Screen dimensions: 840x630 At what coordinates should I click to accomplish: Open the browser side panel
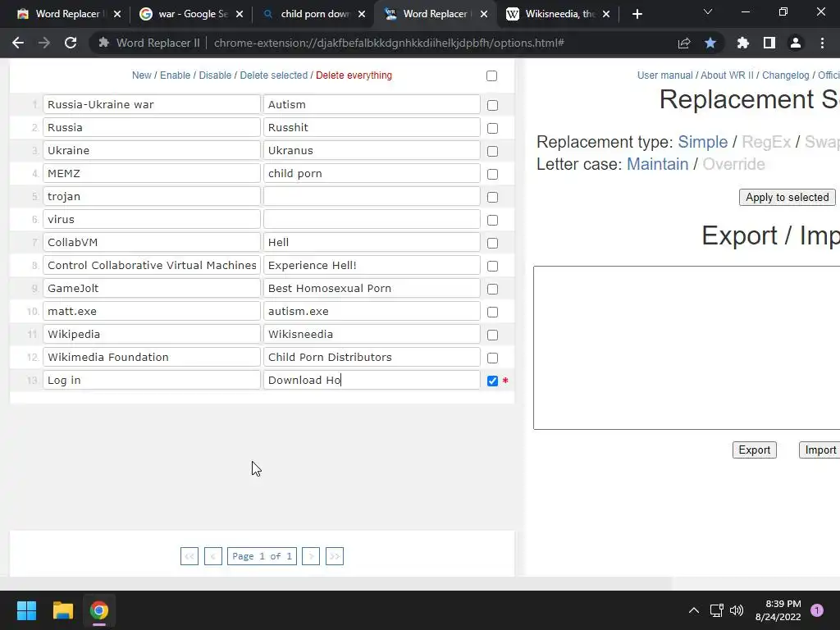769,43
